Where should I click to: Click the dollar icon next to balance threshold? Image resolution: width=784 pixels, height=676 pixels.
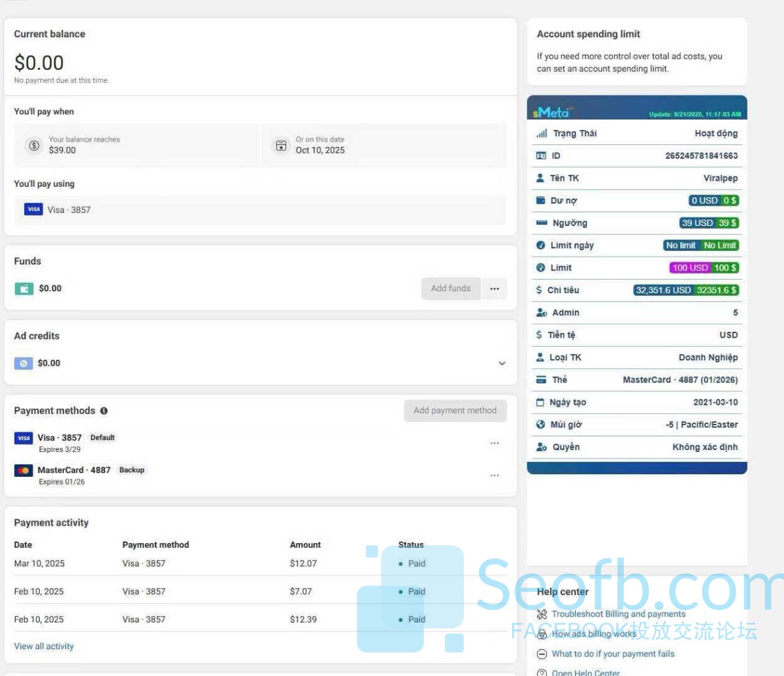click(34, 146)
